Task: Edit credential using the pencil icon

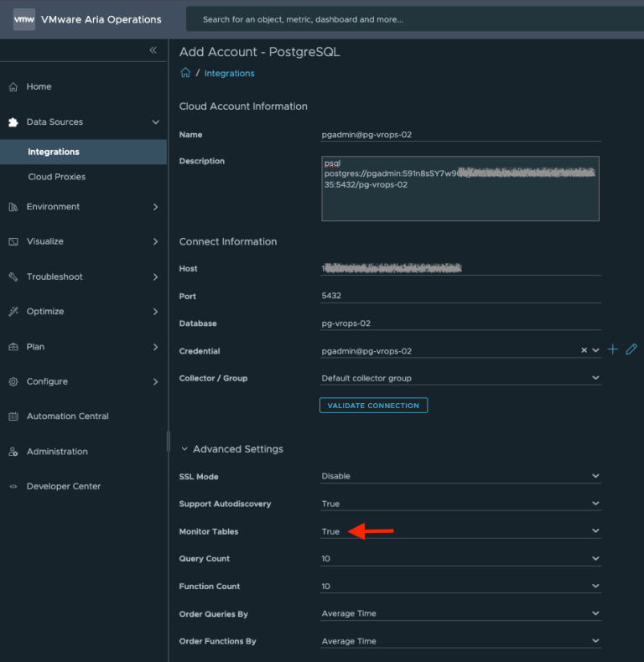Action: pos(631,349)
